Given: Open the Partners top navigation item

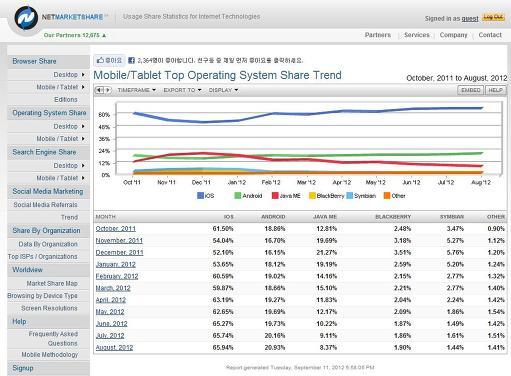Looking at the screenshot, I should 378,35.
